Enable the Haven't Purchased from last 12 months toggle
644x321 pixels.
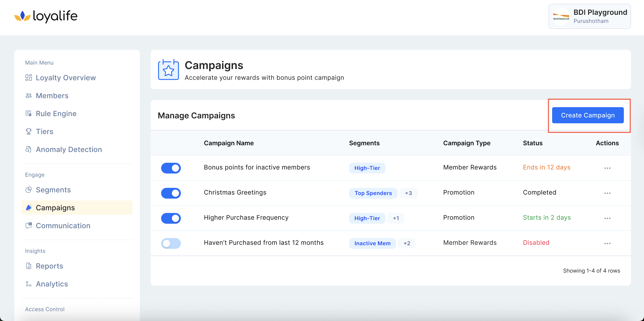point(171,243)
